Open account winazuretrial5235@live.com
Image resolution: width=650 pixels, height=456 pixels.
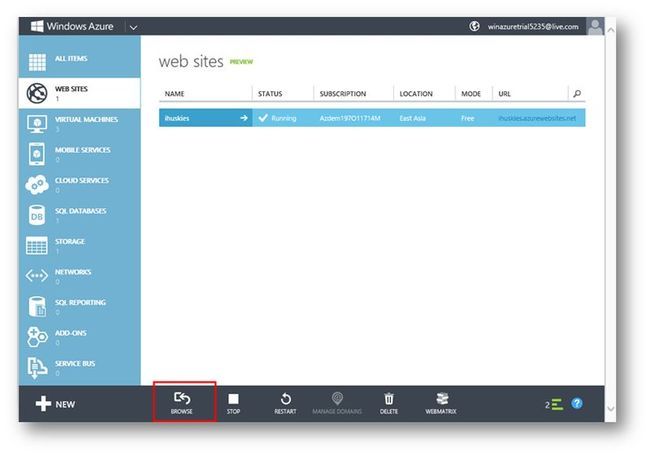coord(533,27)
